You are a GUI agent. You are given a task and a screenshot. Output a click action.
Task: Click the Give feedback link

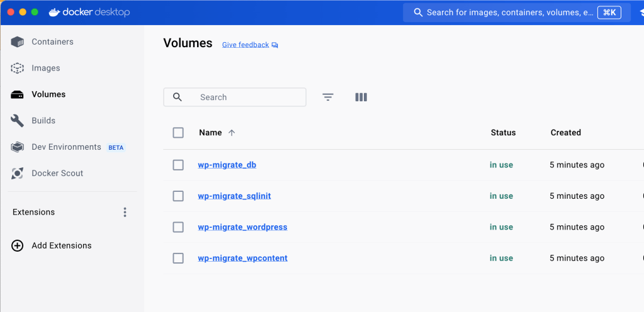tap(246, 45)
